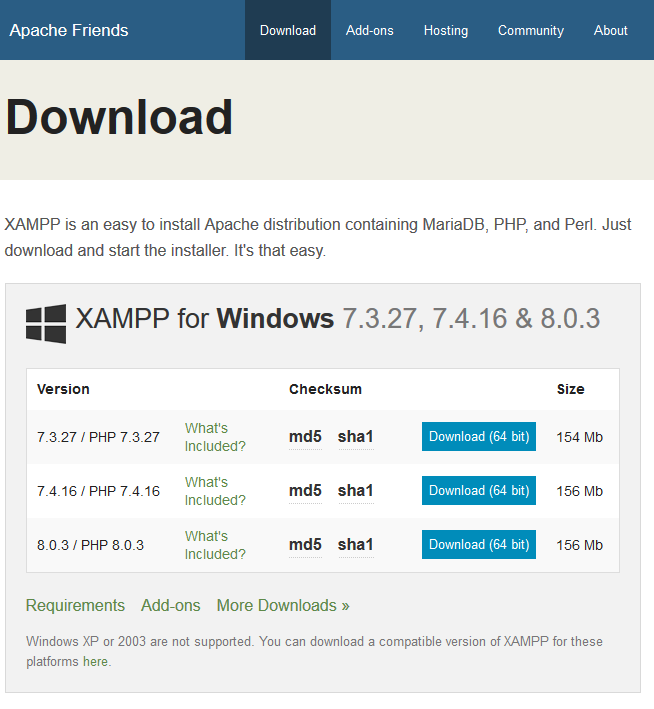Download 64 bit XAMPP 7.4.16
The width and height of the screenshot is (654, 709).
(x=479, y=490)
